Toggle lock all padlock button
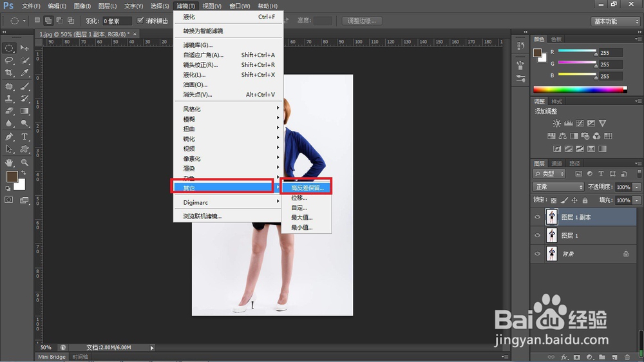Image resolution: width=644 pixels, height=362 pixels. click(585, 200)
